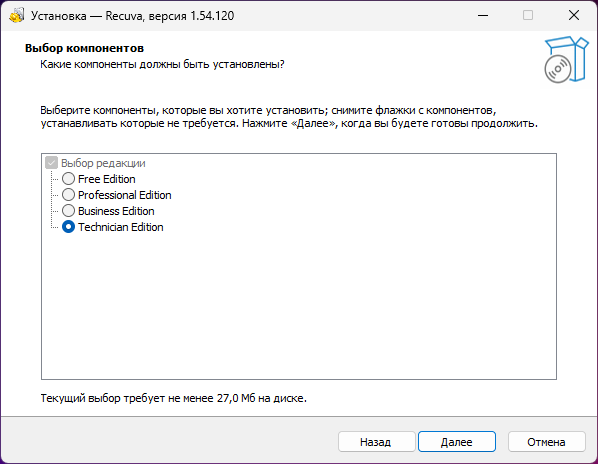Image resolution: width=598 pixels, height=464 pixels.
Task: Toggle the Выбор редакции checkbox
Action: (51, 162)
